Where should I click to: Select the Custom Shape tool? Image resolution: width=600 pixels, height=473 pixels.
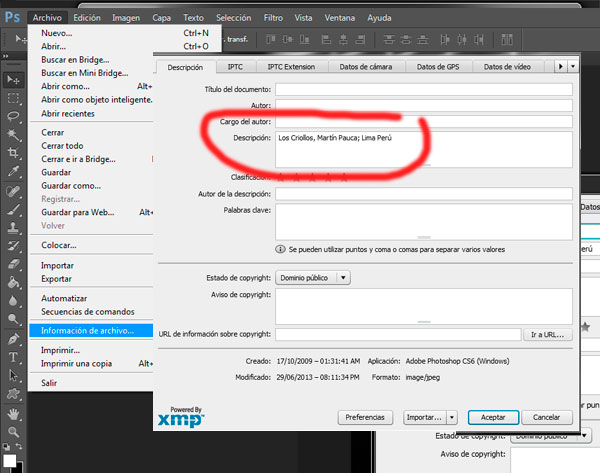[13, 394]
